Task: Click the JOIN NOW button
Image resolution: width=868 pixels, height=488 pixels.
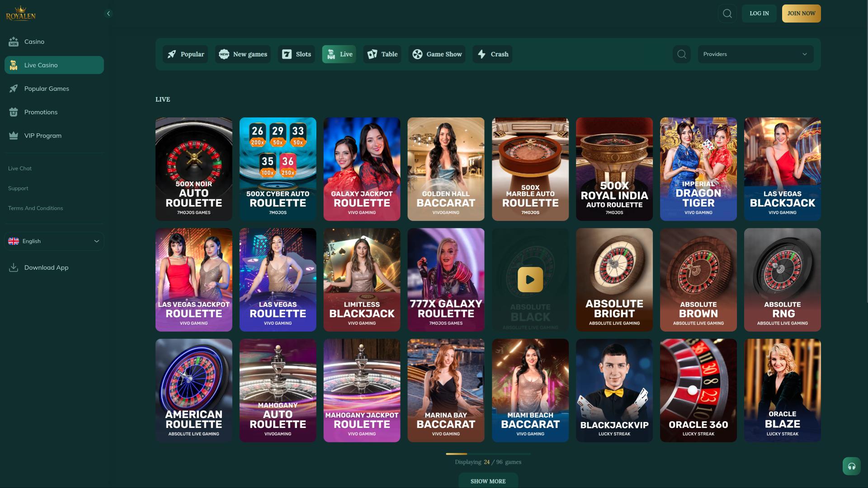Action: (801, 14)
